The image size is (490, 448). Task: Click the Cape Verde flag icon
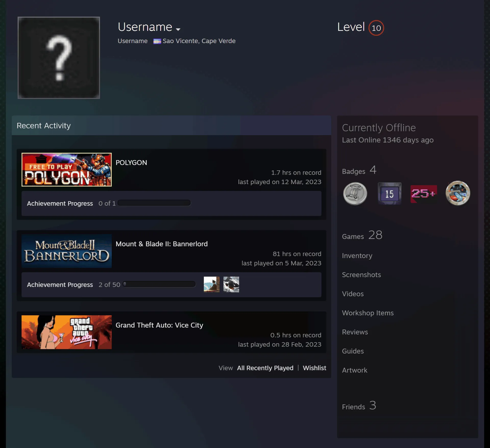[157, 41]
